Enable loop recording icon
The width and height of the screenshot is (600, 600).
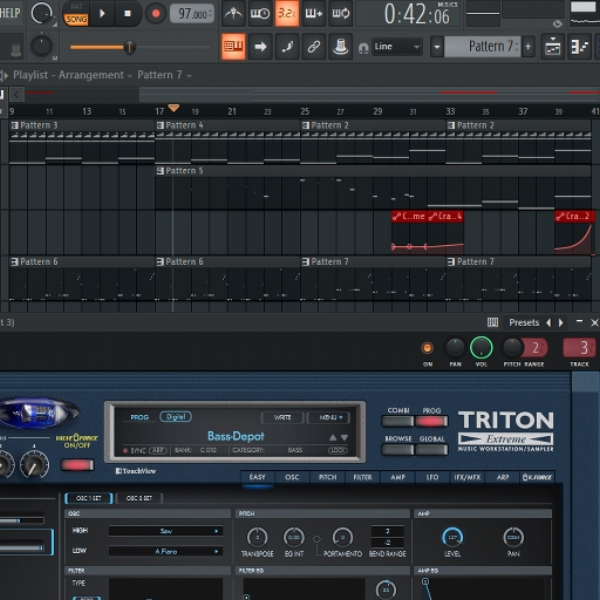click(x=341, y=14)
